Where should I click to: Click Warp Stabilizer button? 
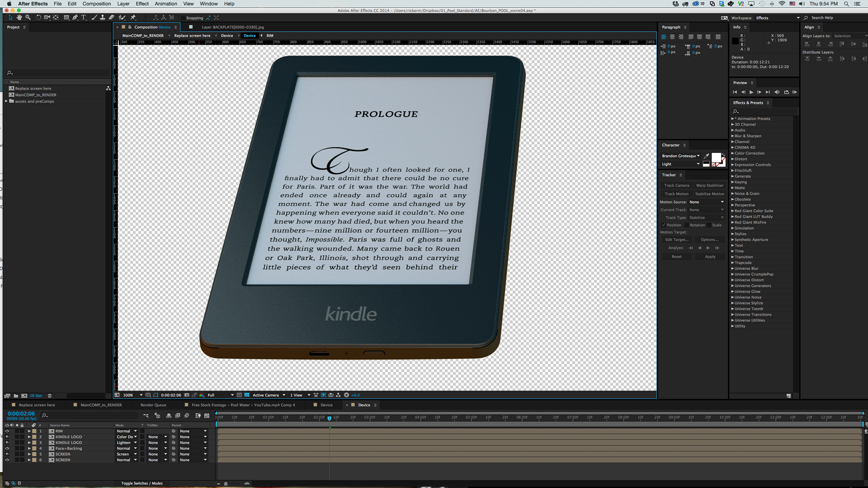pos(710,185)
